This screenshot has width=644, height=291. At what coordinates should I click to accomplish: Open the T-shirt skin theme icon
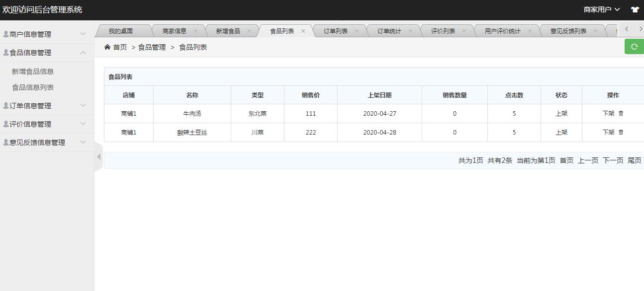pyautogui.click(x=635, y=9)
